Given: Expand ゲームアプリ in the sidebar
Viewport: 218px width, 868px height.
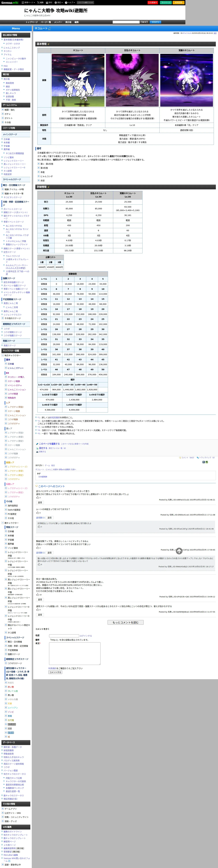Looking at the screenshot, I should point(3,808).
